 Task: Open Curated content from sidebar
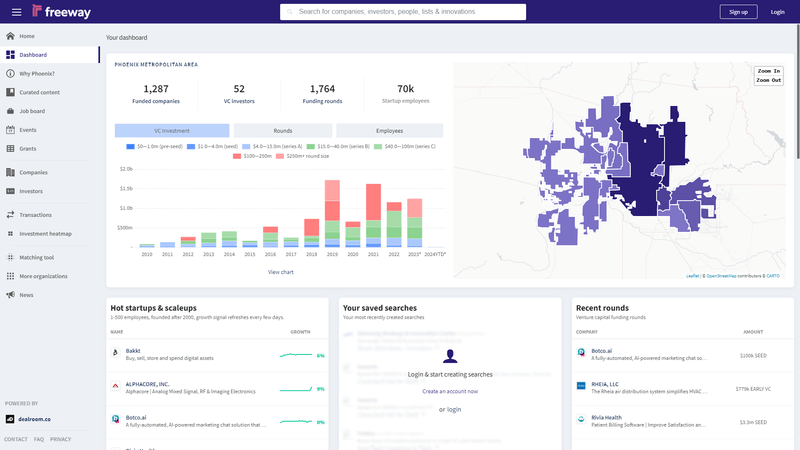(x=41, y=92)
